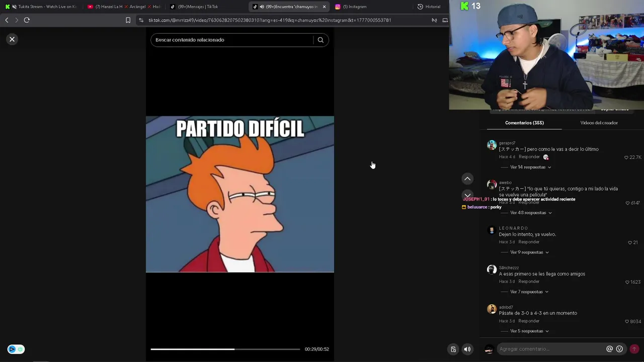Open gerapro7's profile avatar
The width and height of the screenshot is (644, 362).
point(492,145)
